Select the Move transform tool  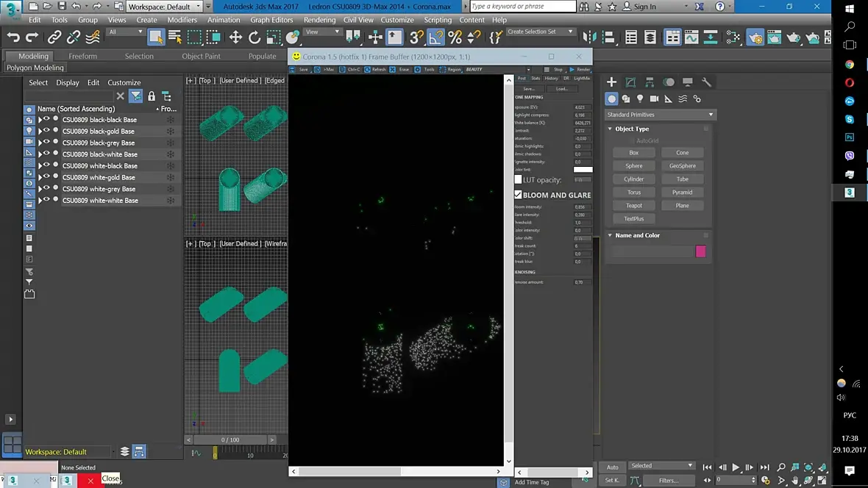[x=235, y=37]
